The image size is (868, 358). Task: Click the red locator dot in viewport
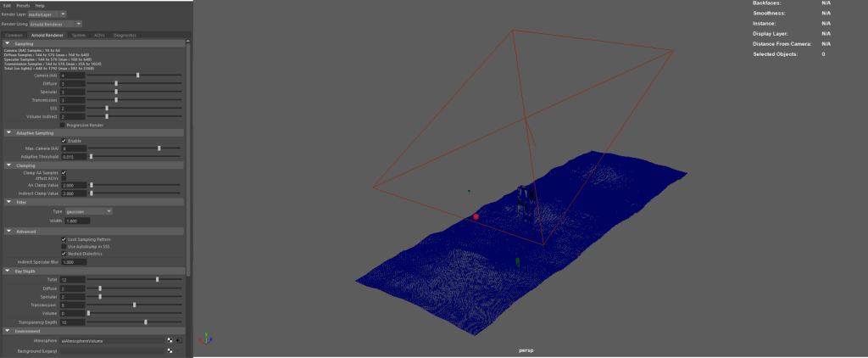click(476, 216)
